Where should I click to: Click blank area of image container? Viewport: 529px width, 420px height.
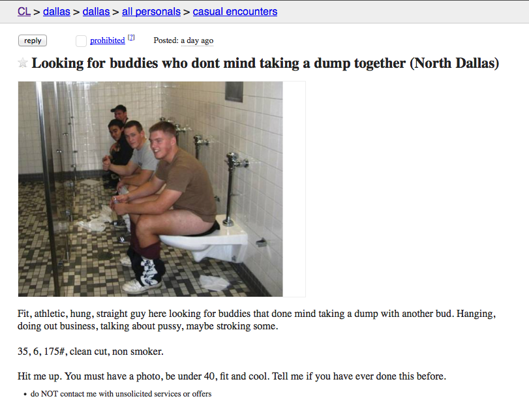294,189
